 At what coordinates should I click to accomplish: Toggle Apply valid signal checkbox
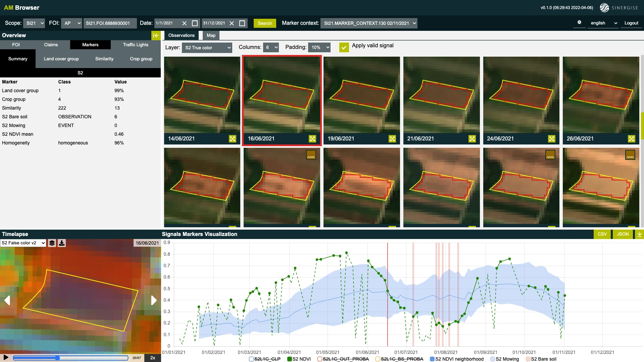pos(344,47)
